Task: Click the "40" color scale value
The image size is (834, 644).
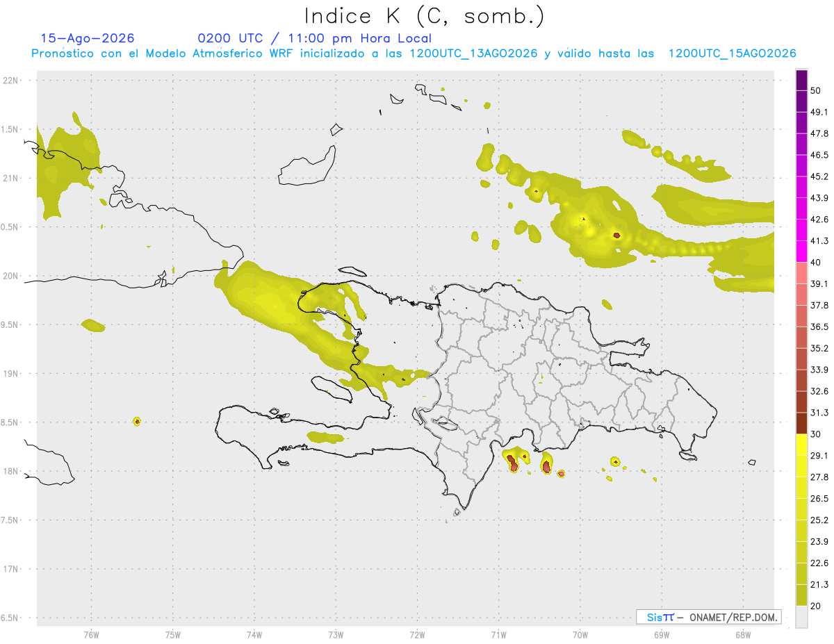Action: point(816,263)
